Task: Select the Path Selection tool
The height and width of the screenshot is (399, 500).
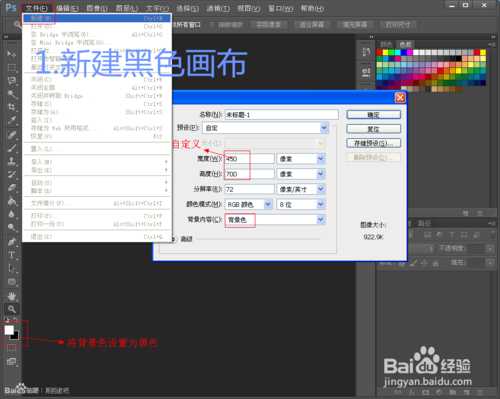Action: point(11,268)
